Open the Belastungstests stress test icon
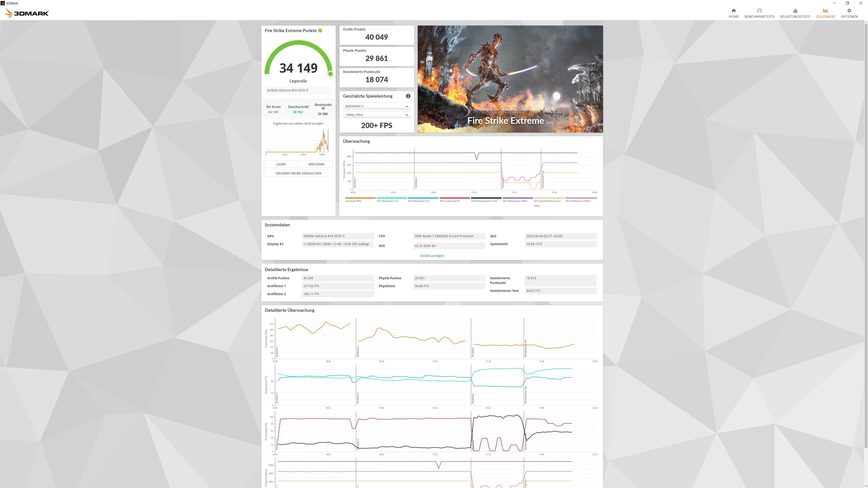This screenshot has width=868, height=488. tap(795, 11)
